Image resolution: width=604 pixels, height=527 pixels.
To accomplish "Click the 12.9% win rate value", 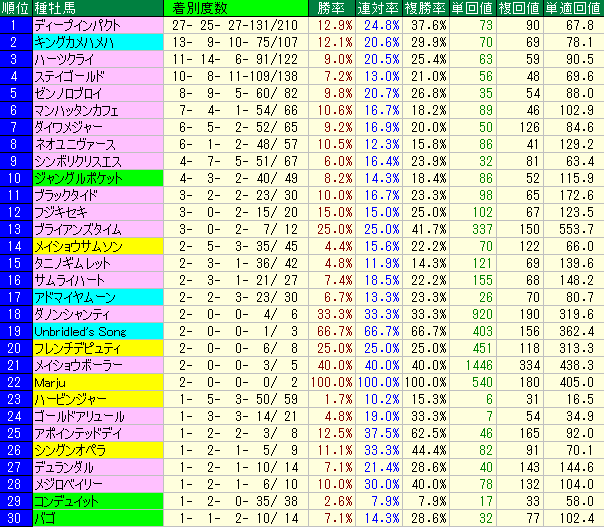I will pos(335,25).
